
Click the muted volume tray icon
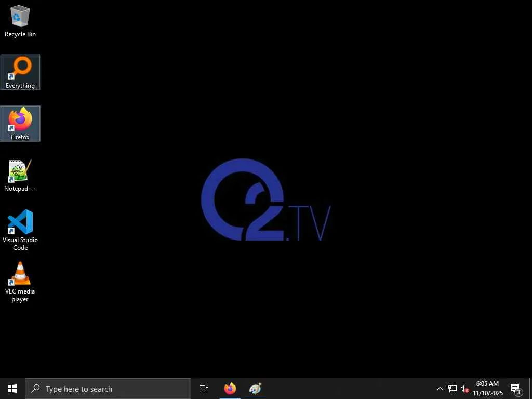[x=464, y=389]
